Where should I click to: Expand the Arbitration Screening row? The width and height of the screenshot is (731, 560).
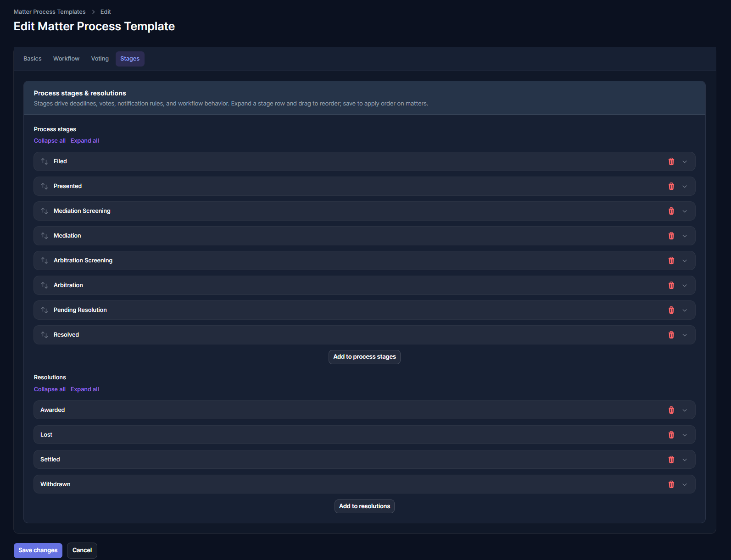click(x=685, y=261)
